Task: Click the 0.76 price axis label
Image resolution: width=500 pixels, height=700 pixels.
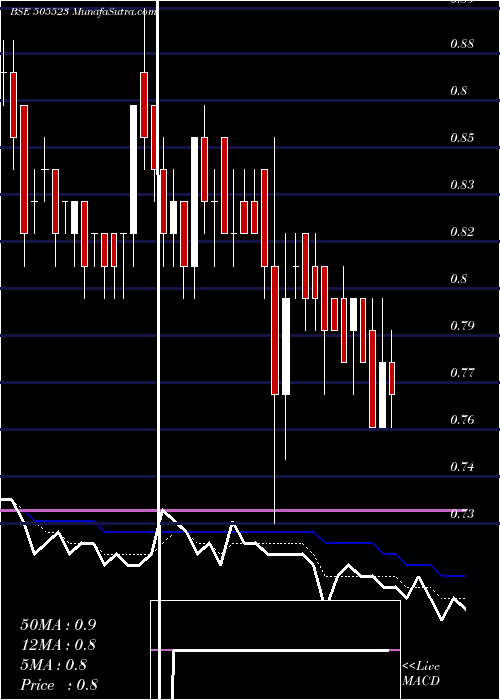Action: (x=462, y=420)
